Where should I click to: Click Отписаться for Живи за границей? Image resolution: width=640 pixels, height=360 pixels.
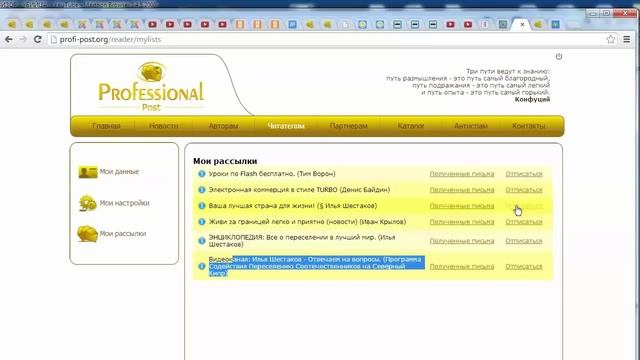pos(524,222)
